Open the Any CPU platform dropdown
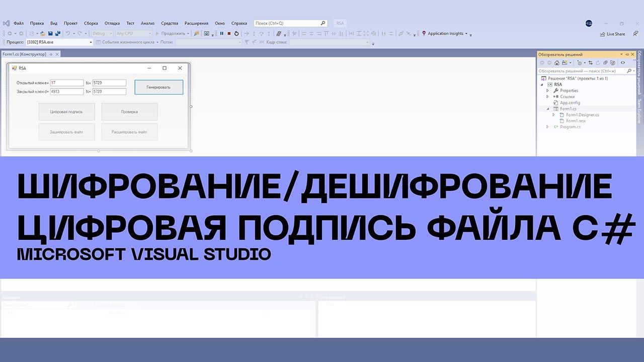The image size is (644, 362). tap(149, 33)
